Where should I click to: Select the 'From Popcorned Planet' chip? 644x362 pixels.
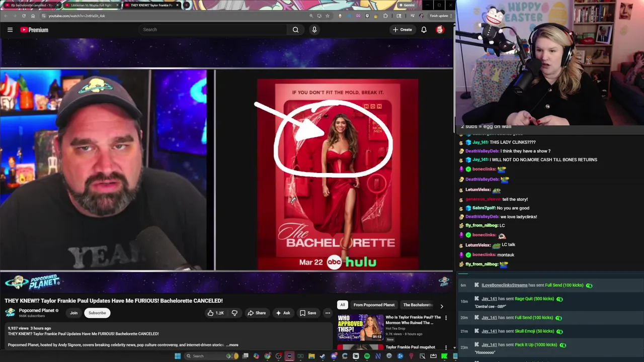tap(374, 305)
